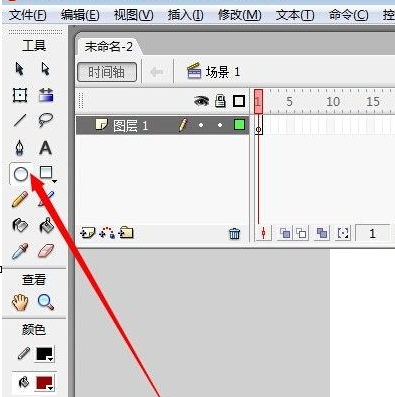Toggle visibility of all layers eye icon
Viewport: 395px width, 397px height.
(x=201, y=101)
